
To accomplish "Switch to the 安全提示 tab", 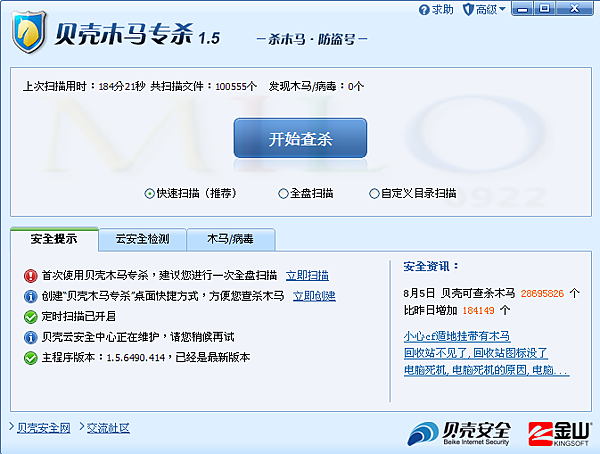I will click(x=54, y=239).
